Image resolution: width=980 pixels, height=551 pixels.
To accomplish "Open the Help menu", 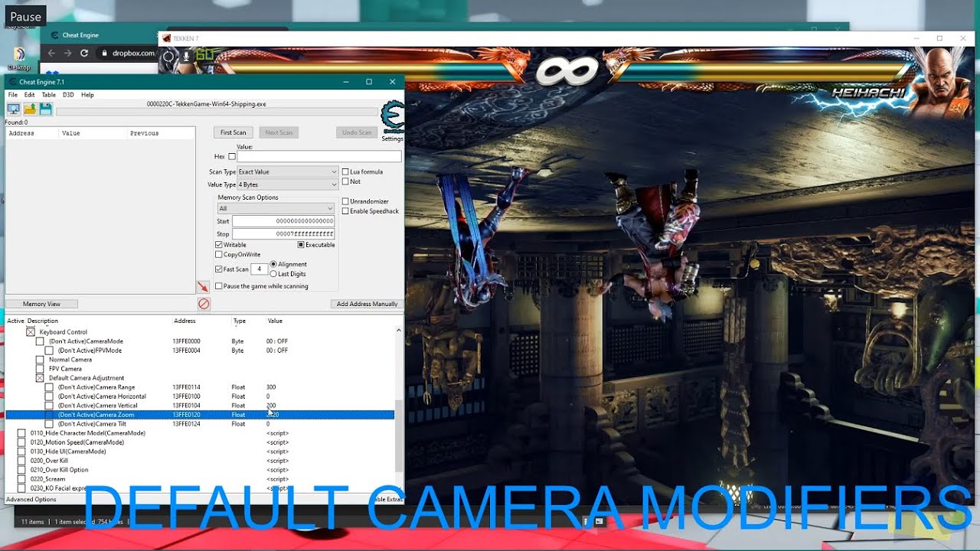I will click(87, 95).
